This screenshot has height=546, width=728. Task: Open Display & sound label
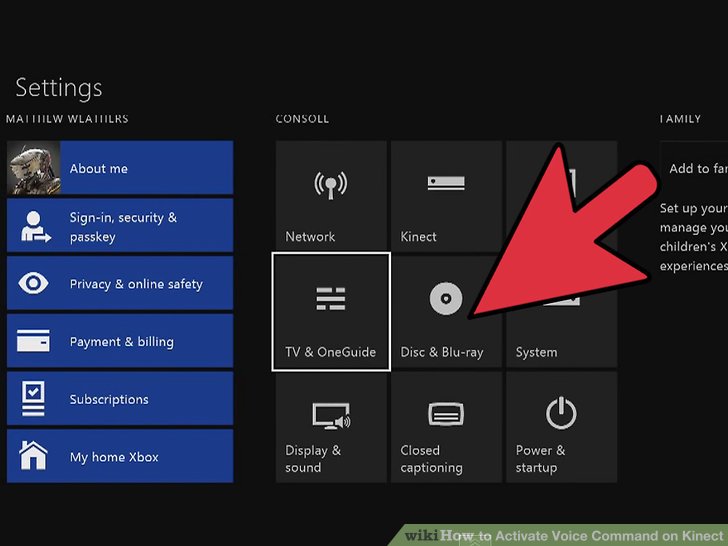313,459
